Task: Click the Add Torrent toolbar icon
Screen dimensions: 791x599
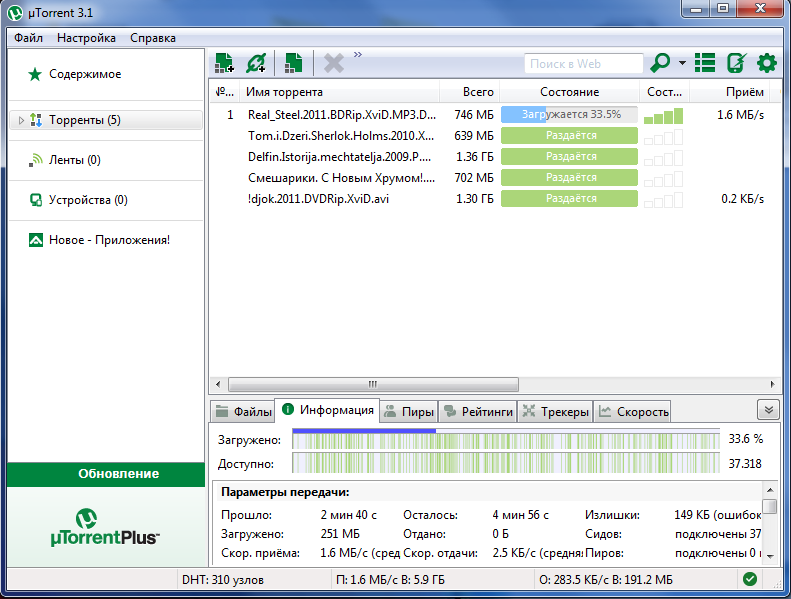Action: click(224, 63)
